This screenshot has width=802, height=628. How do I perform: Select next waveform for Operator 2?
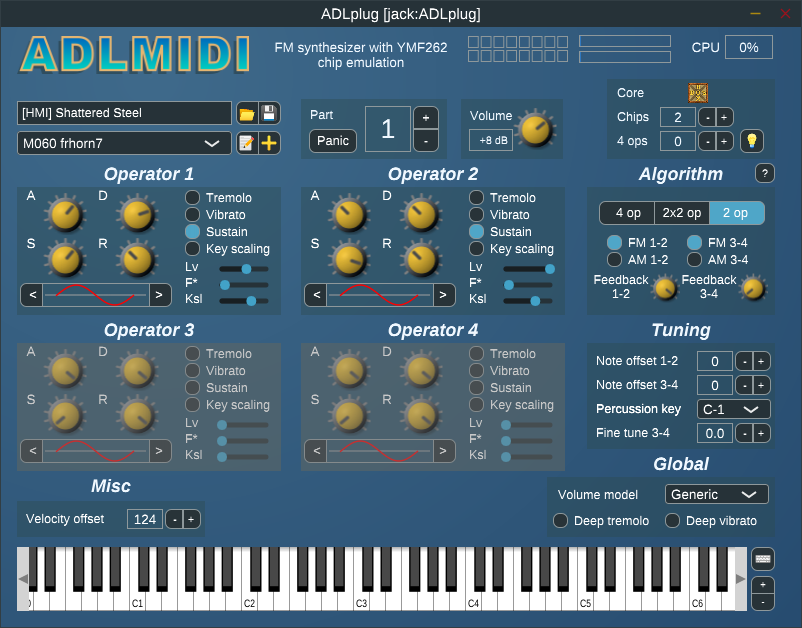coord(443,295)
